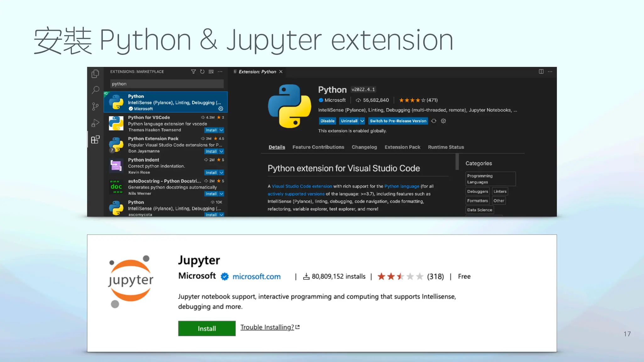This screenshot has height=362, width=644.
Task: Click the green Jupyter Install button
Action: coord(207,328)
